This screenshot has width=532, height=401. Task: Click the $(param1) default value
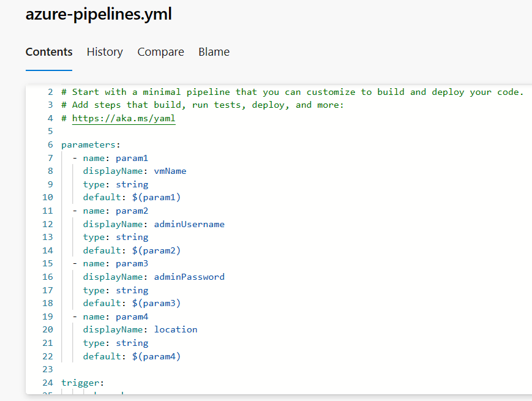[156, 197]
